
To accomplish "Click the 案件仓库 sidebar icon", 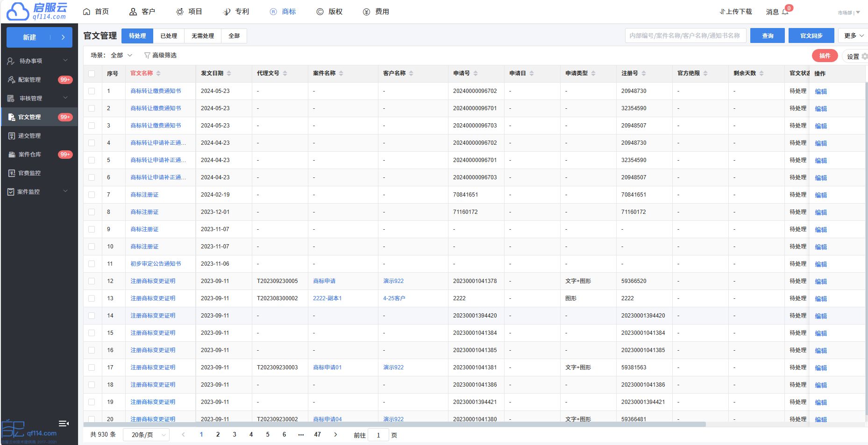I will click(12, 155).
